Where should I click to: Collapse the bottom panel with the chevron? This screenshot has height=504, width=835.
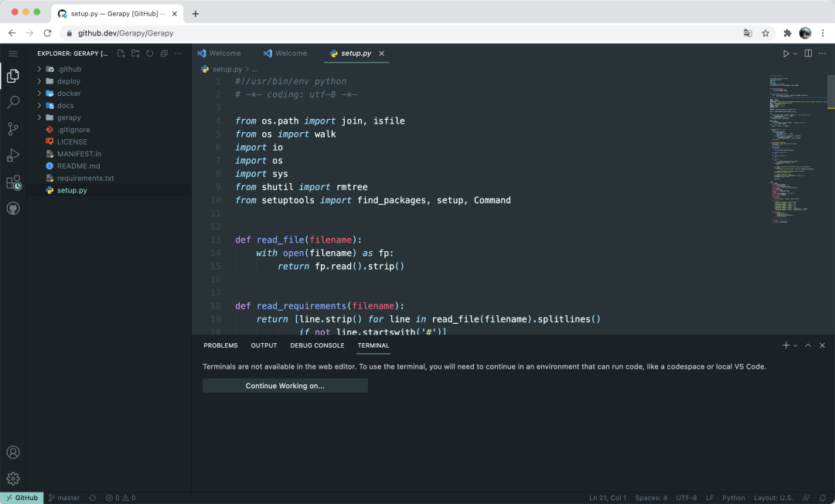(x=808, y=345)
